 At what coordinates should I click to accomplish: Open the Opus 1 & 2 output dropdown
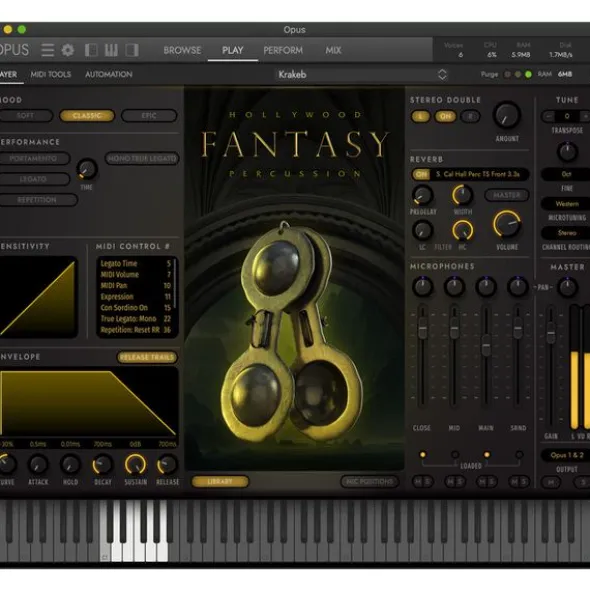pyautogui.click(x=565, y=455)
